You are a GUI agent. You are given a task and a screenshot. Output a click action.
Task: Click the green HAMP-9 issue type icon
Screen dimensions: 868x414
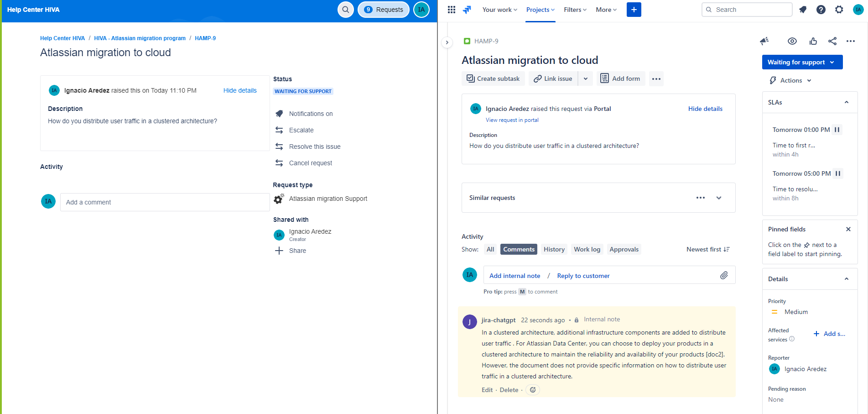tap(467, 41)
